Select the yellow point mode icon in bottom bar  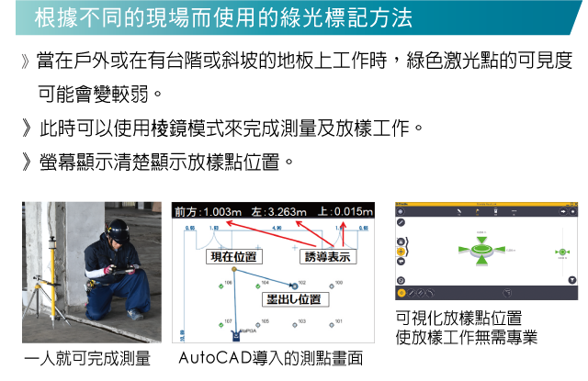[x=401, y=293]
